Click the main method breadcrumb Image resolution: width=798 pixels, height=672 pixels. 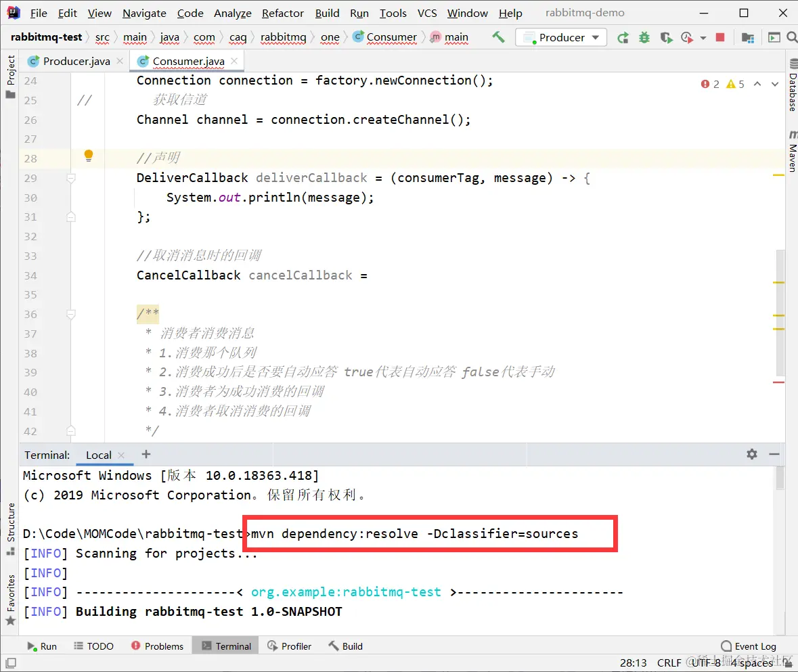449,37
